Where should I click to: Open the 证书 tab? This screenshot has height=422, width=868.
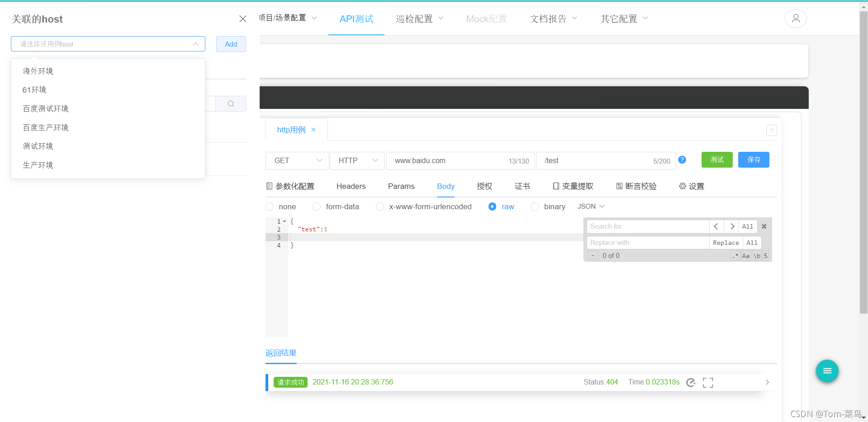click(x=522, y=186)
